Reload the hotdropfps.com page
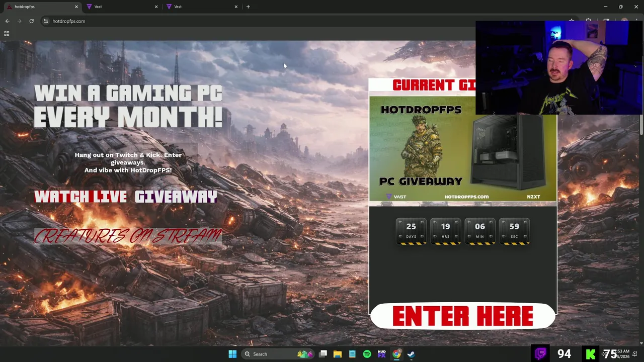Screen dimensions: 644x362 click(x=31, y=21)
